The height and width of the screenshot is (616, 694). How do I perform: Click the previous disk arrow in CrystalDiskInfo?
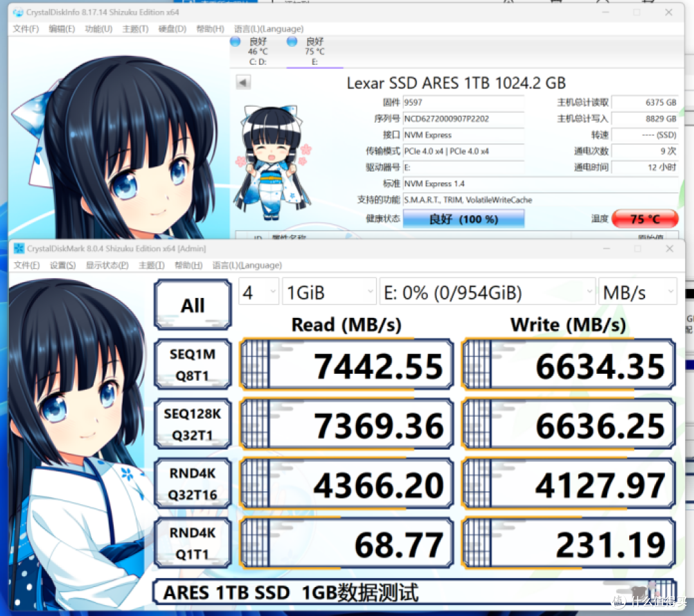point(243,82)
